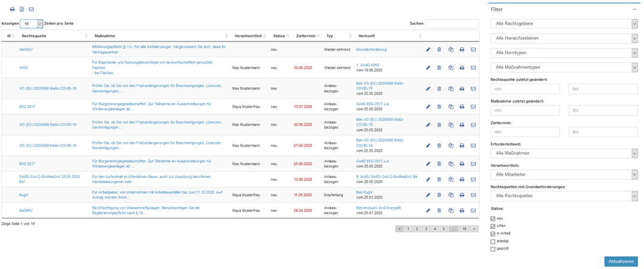This screenshot has width=644, height=269.
Task: Go to next page with > button
Action: (x=475, y=229)
